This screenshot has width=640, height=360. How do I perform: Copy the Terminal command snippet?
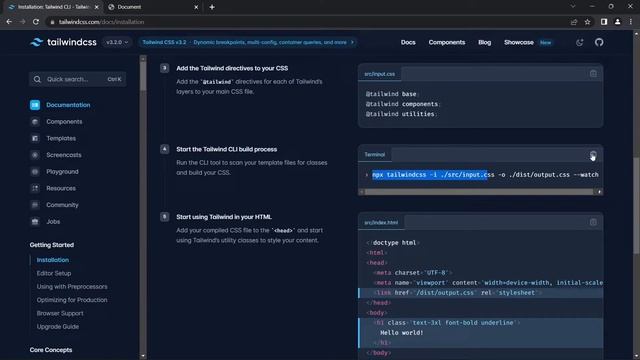tap(593, 155)
